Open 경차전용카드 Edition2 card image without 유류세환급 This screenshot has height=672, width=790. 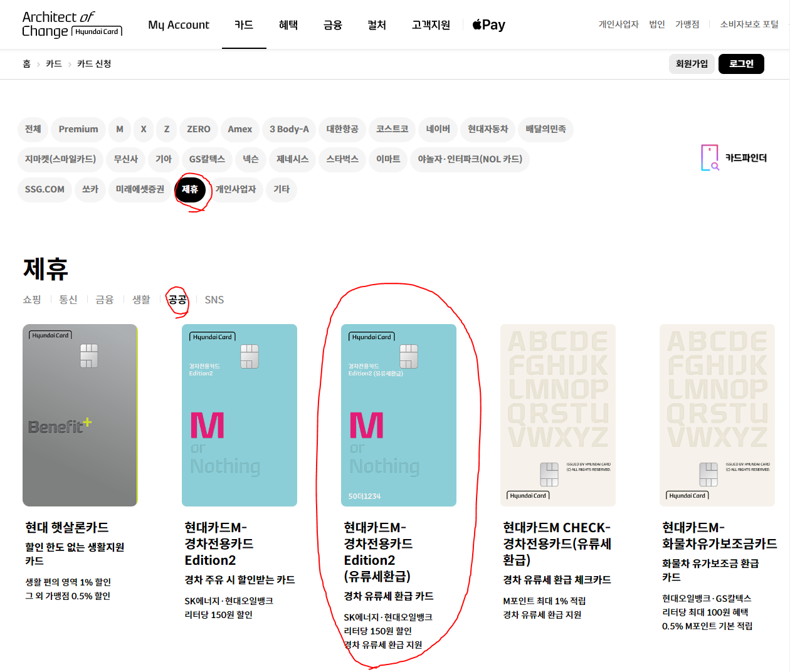pyautogui.click(x=240, y=415)
